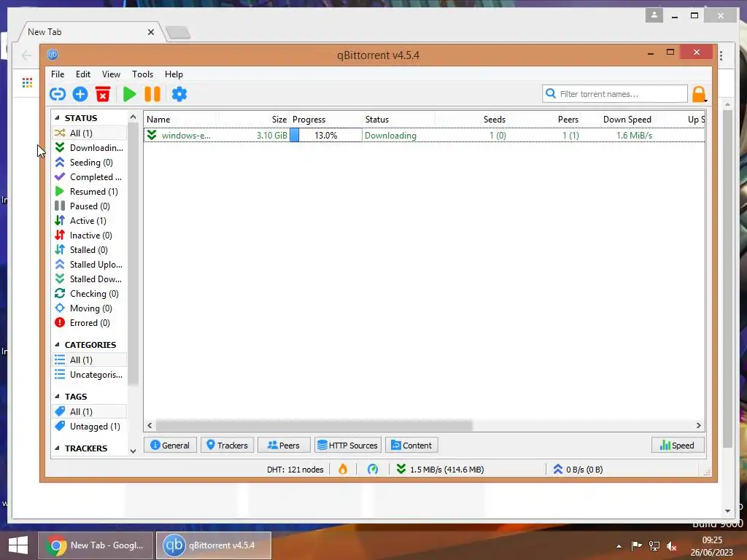Toggle alternative speed limits gauge icon
The height and width of the screenshot is (560, 747).
(x=373, y=470)
